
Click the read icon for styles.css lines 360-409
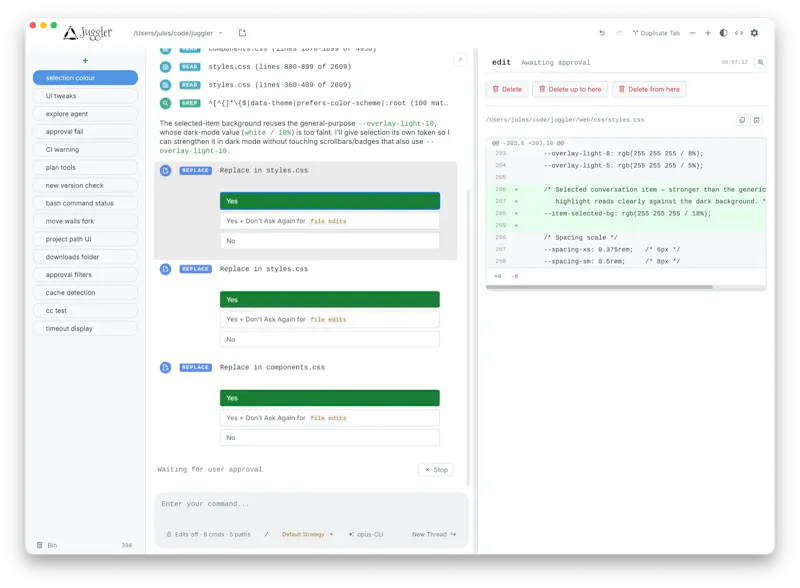(165, 85)
